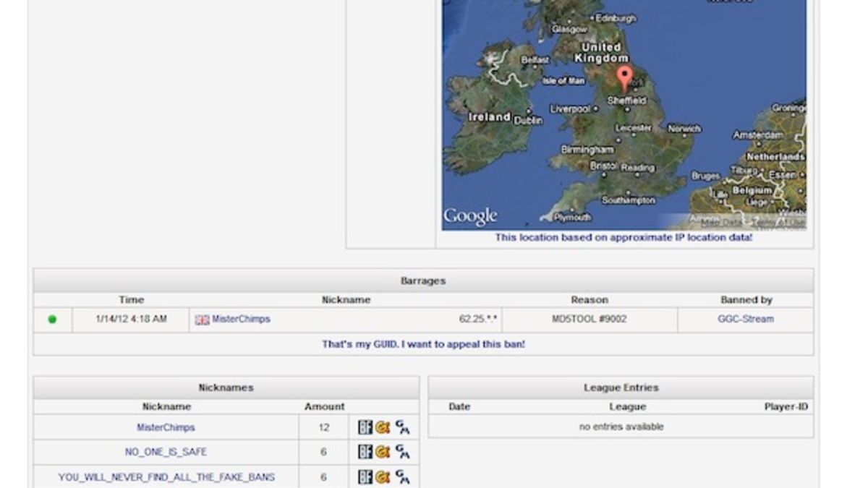Click the BF icon in the MisterChimps row
The height and width of the screenshot is (488, 868).
(365, 427)
